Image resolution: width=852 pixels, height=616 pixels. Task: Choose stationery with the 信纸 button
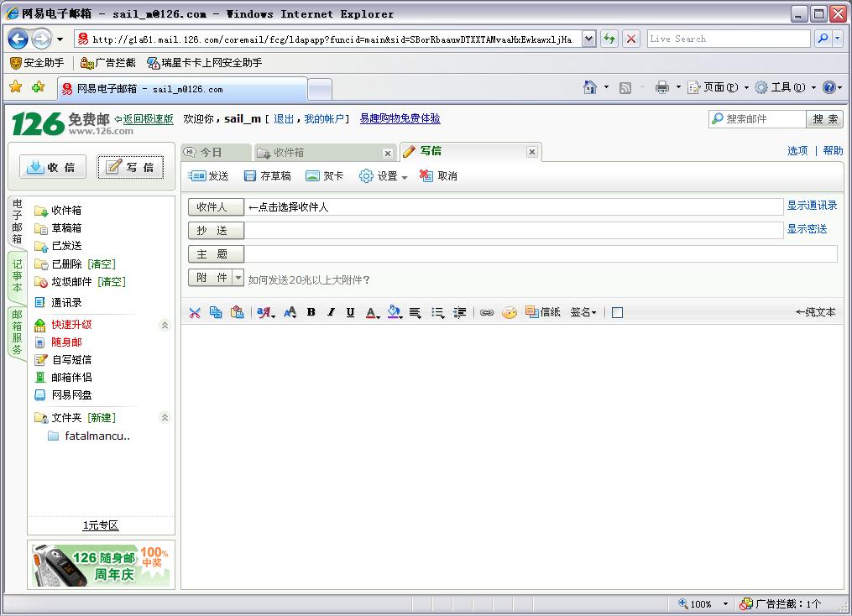[x=543, y=312]
